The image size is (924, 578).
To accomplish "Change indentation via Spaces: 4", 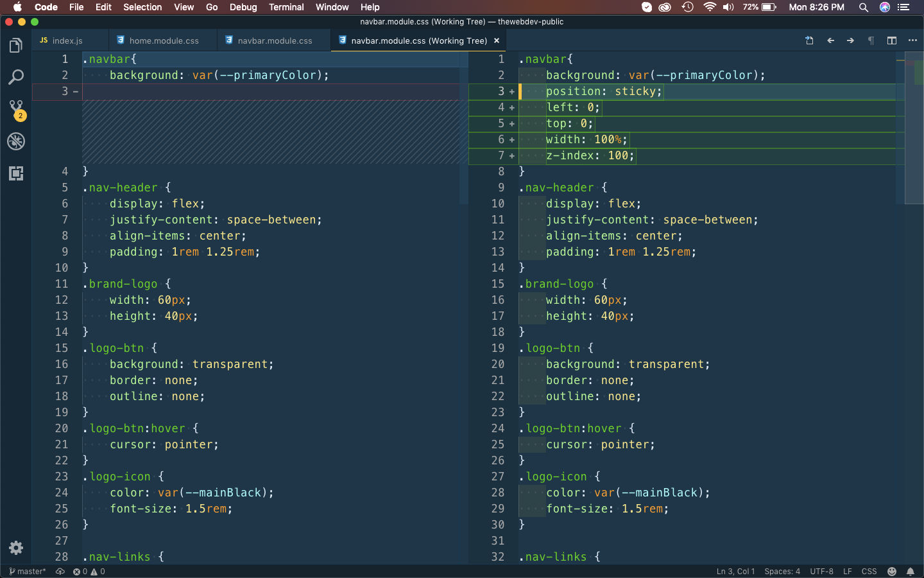I will tap(782, 572).
